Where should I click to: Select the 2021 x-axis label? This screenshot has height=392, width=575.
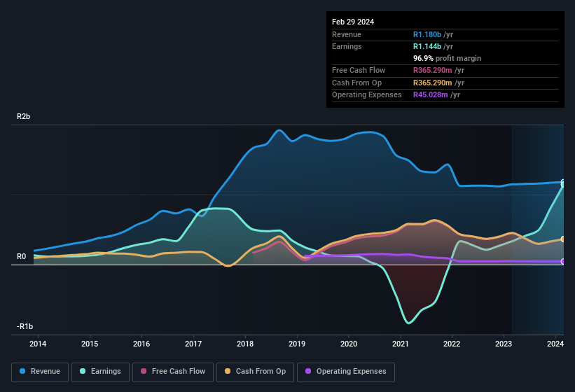(x=401, y=344)
